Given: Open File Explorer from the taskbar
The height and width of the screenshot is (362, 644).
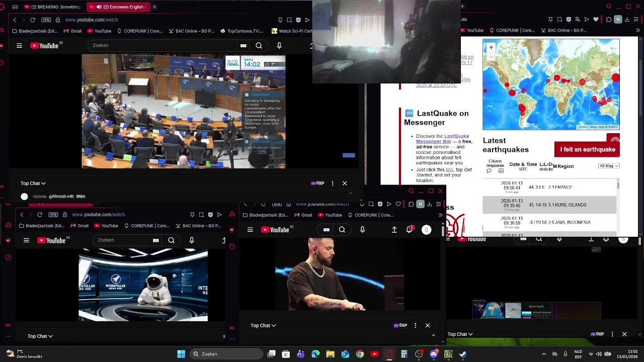Looking at the screenshot, I should (x=331, y=354).
